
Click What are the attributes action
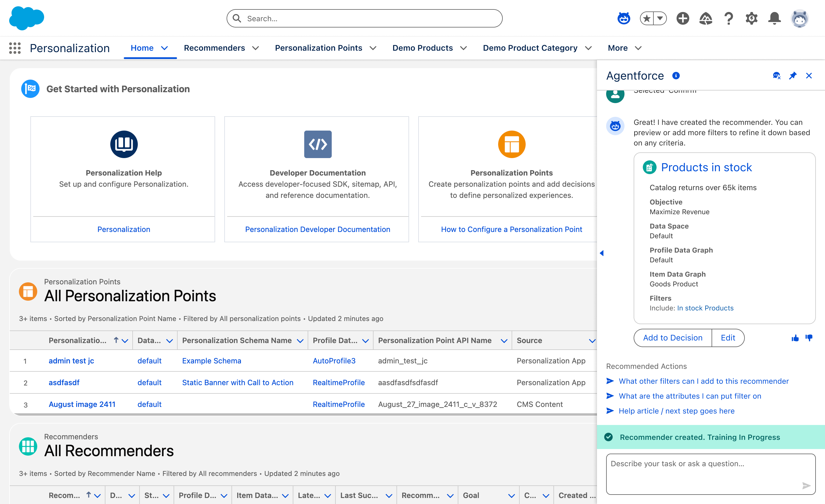690,396
